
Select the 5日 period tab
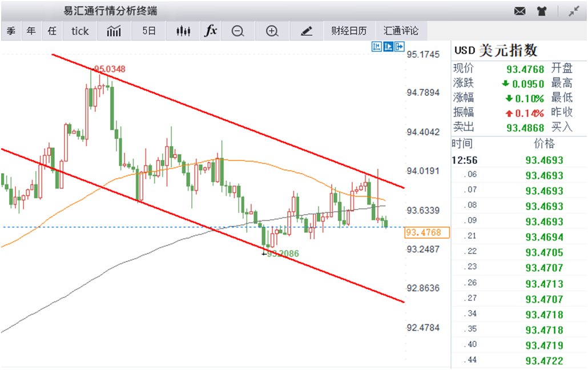point(148,31)
